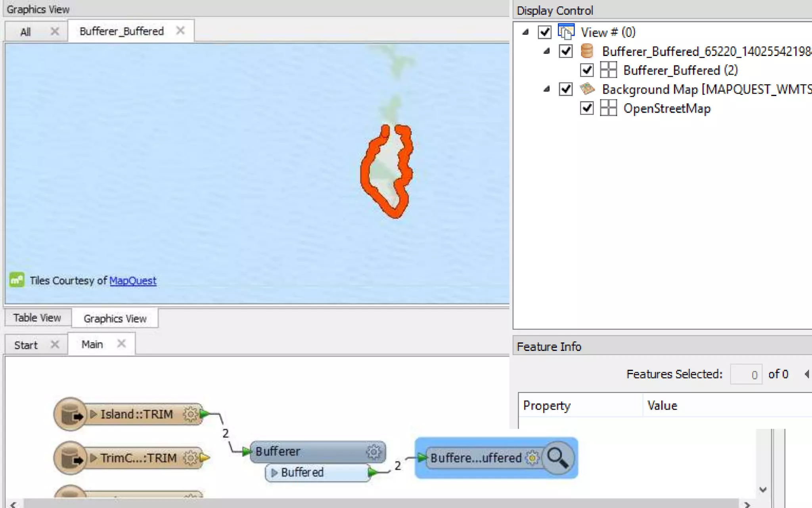812x508 pixels.
Task: Follow the MapQuest attribution link
Action: (133, 281)
